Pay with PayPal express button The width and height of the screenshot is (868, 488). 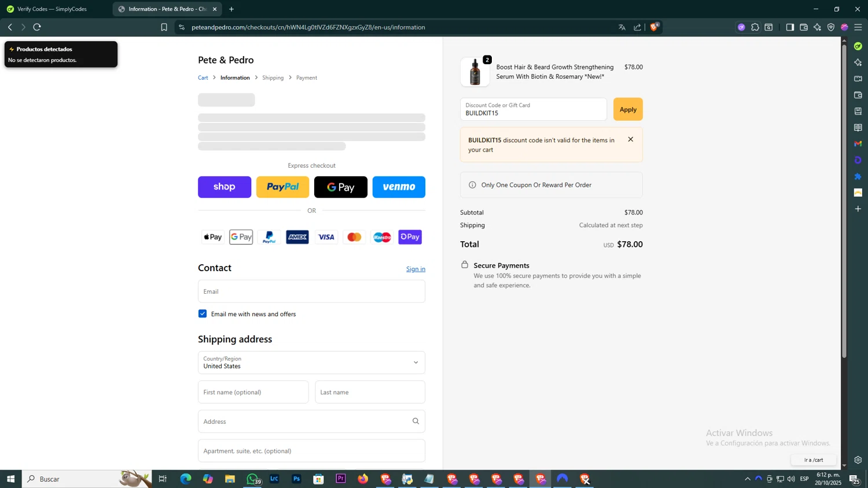tap(282, 187)
